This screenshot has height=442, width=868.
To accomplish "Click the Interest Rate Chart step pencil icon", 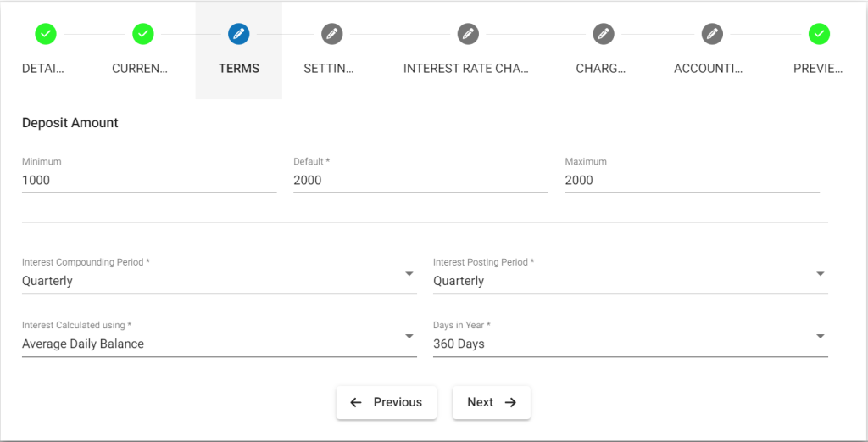I will click(x=468, y=34).
